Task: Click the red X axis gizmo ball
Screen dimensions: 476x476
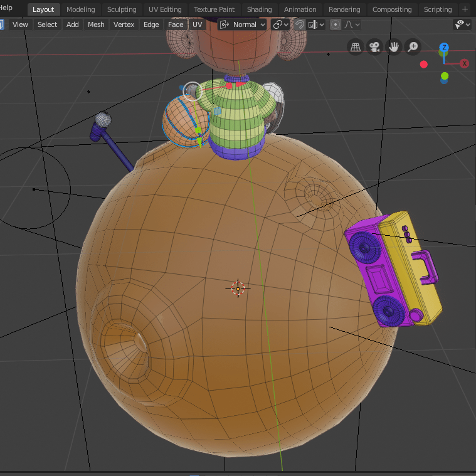Action: (x=465, y=63)
